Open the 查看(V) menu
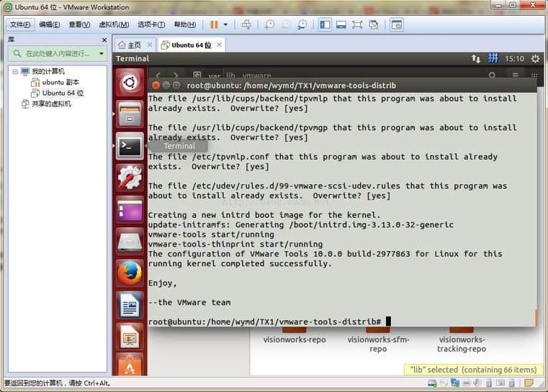Screen dimensions: 548x392 [79, 24]
